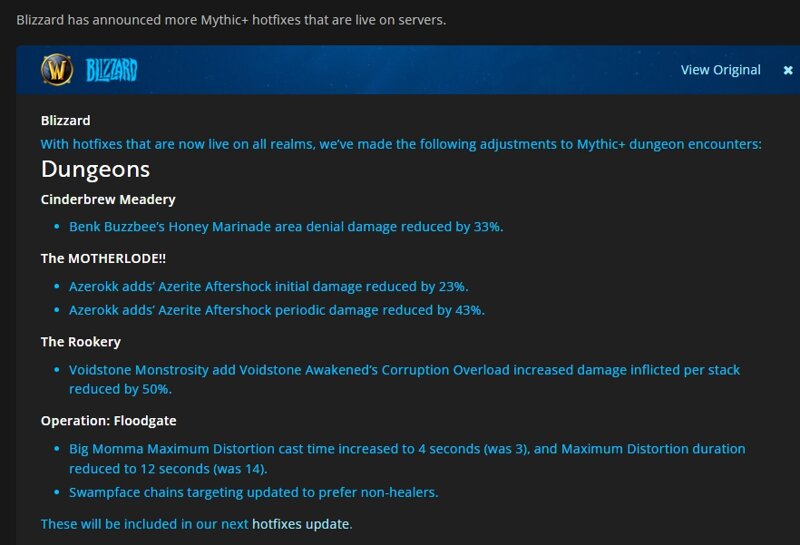Select Azerite Aftershock periodic damage line
The image size is (800, 545).
277,310
